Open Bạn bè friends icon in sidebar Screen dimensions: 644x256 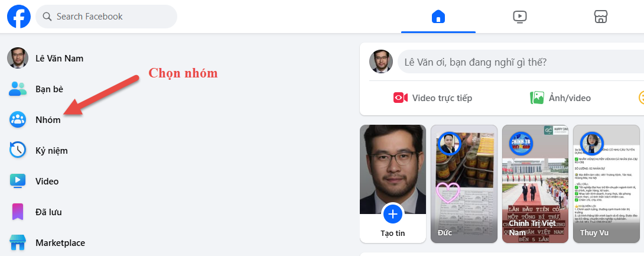(18, 89)
